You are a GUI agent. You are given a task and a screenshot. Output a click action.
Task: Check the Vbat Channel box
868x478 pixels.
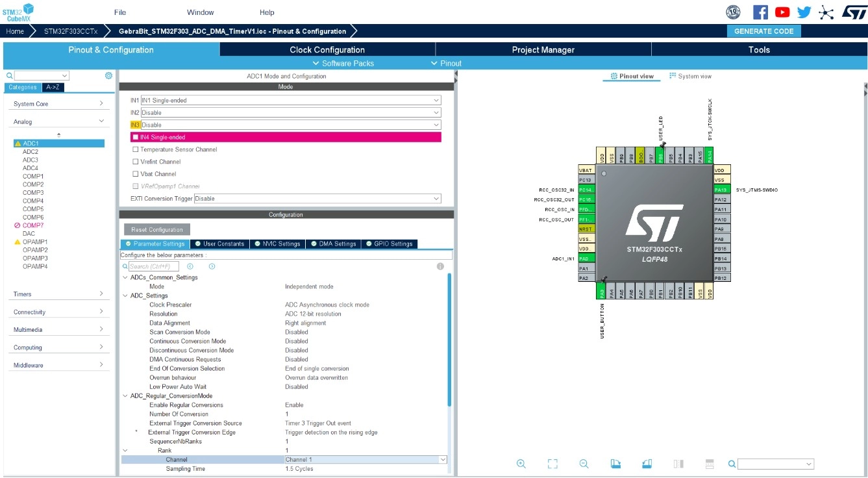click(136, 174)
